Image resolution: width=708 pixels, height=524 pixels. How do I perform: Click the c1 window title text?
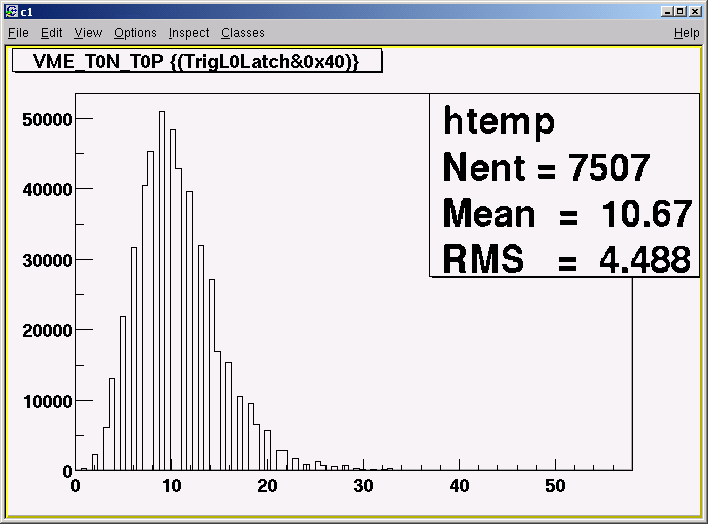[x=26, y=12]
